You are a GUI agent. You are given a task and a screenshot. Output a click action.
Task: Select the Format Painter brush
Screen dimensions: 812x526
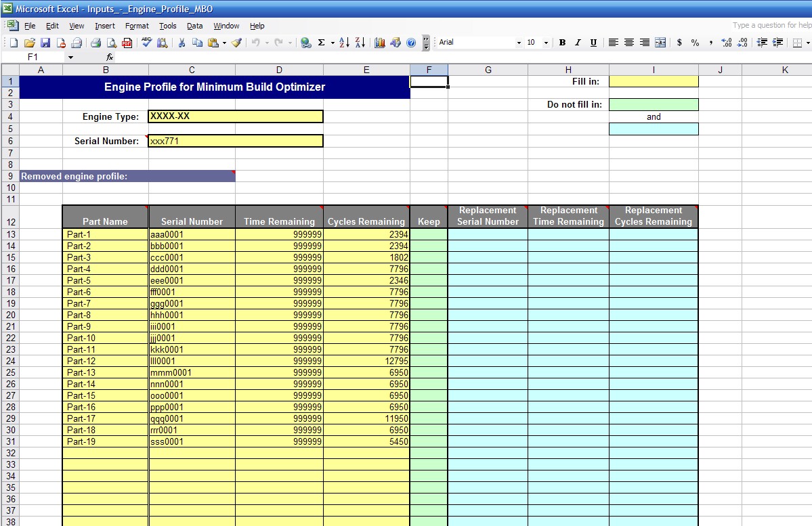[x=236, y=43]
